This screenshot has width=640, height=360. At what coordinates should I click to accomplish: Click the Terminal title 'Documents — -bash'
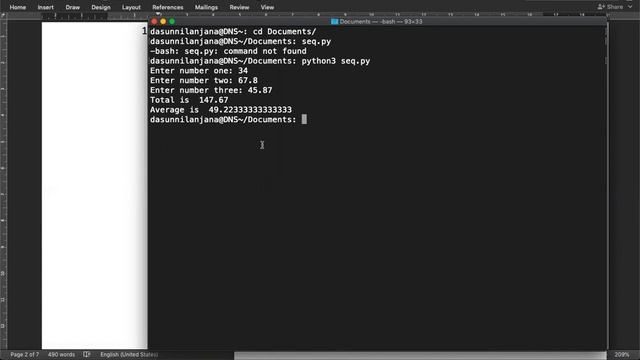tap(381, 22)
